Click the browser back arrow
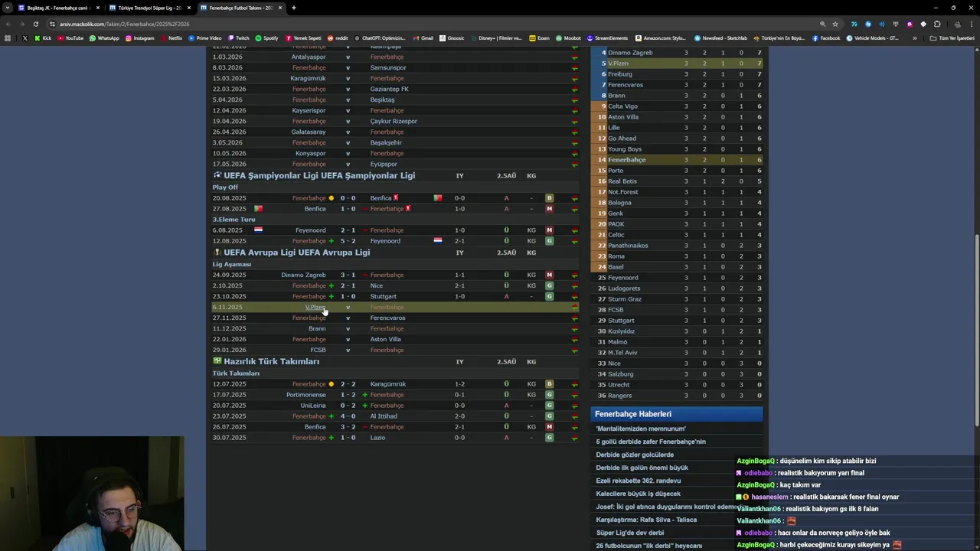The image size is (980, 551). [x=8, y=24]
